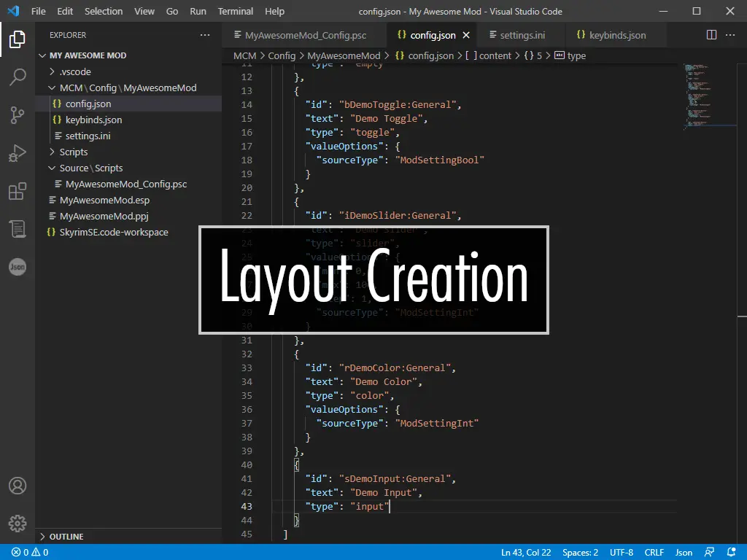Expand the OUTLINE section

(66, 537)
